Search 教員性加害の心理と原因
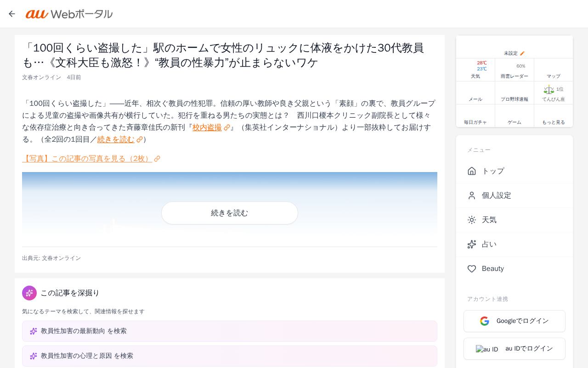The height and width of the screenshot is (368, 588). click(230, 356)
